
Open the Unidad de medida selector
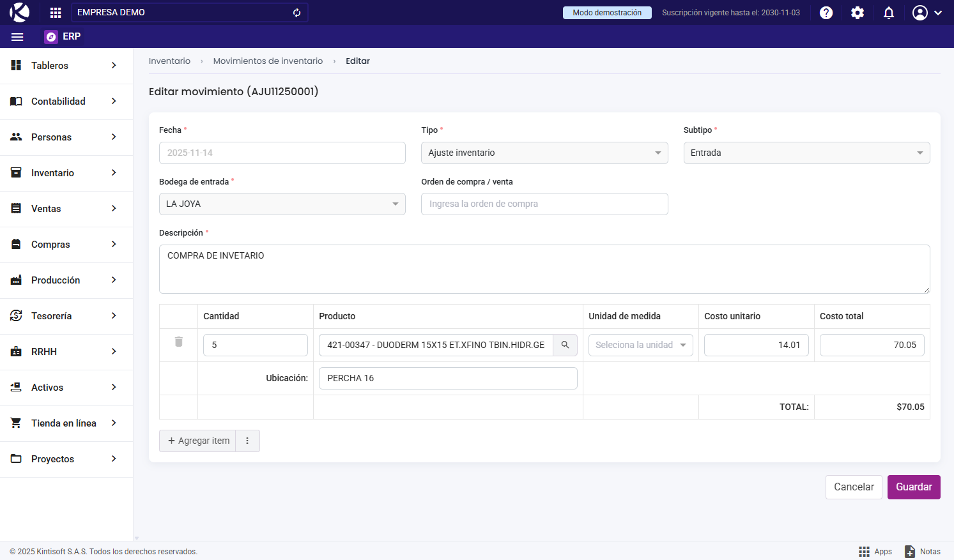[640, 345]
